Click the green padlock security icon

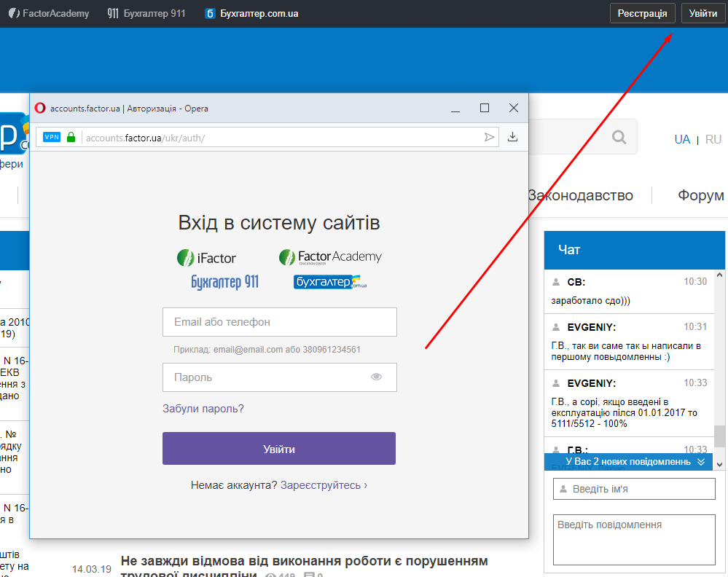click(71, 137)
